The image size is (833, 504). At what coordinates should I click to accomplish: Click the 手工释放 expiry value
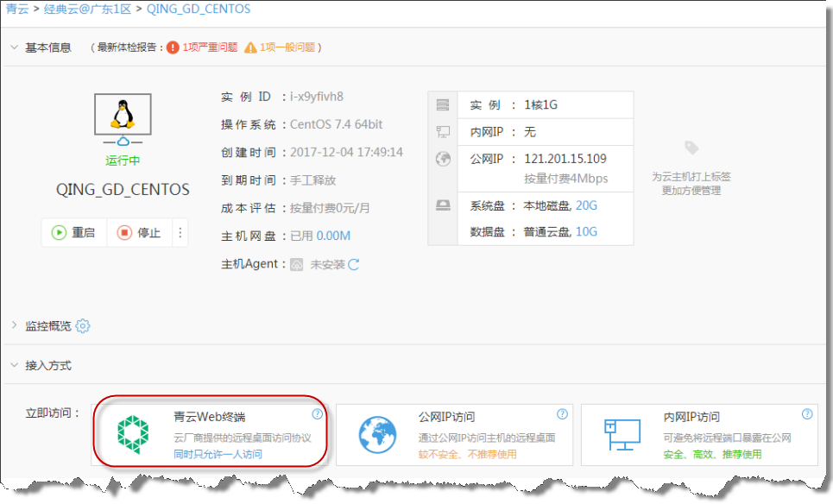pyautogui.click(x=312, y=180)
